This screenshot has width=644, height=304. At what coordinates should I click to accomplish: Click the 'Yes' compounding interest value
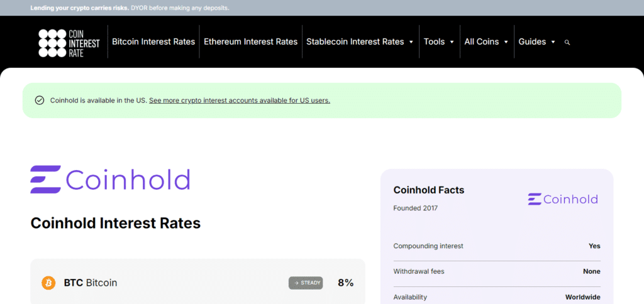coord(594,246)
